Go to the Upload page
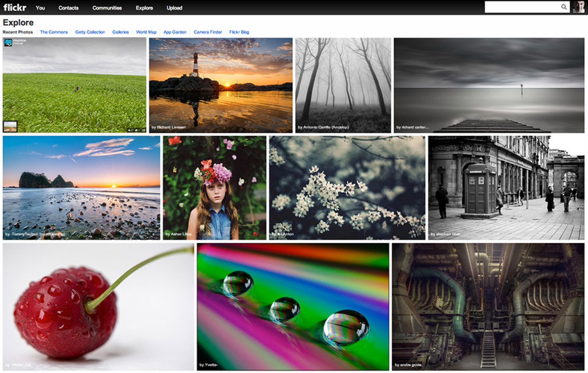 point(175,7)
